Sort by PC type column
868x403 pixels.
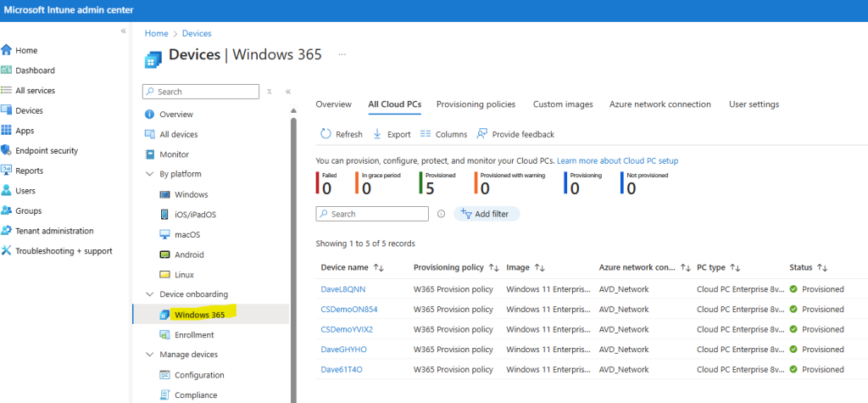coord(719,267)
